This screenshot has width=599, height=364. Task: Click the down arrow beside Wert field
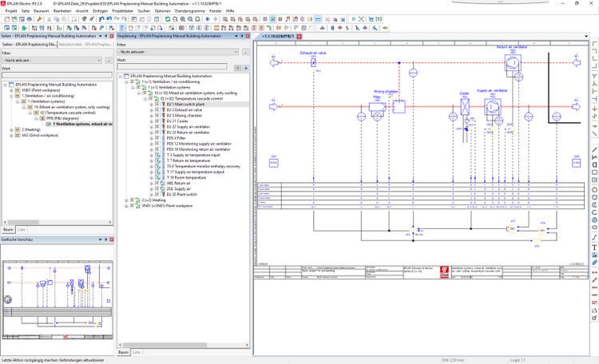(246, 68)
